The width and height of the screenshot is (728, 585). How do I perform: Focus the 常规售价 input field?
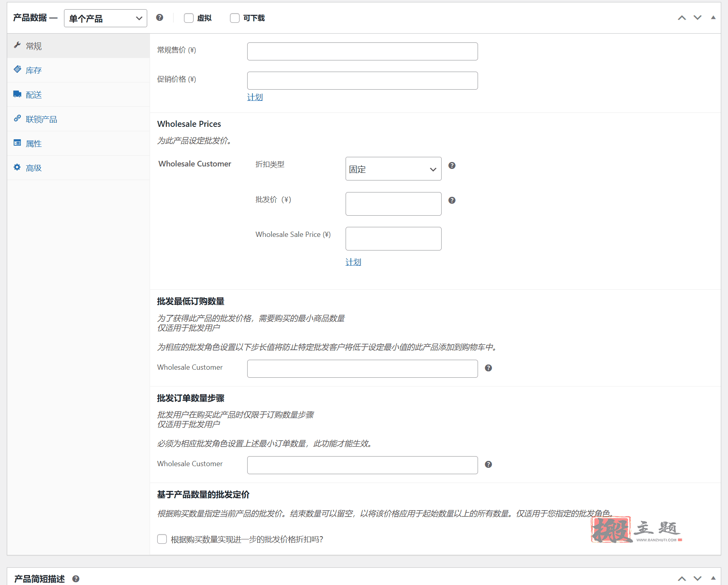coord(362,51)
